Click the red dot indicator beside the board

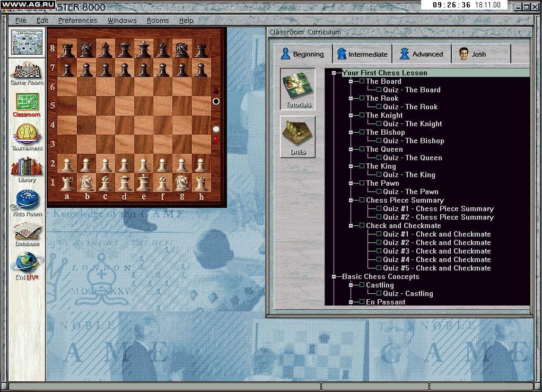(216, 140)
